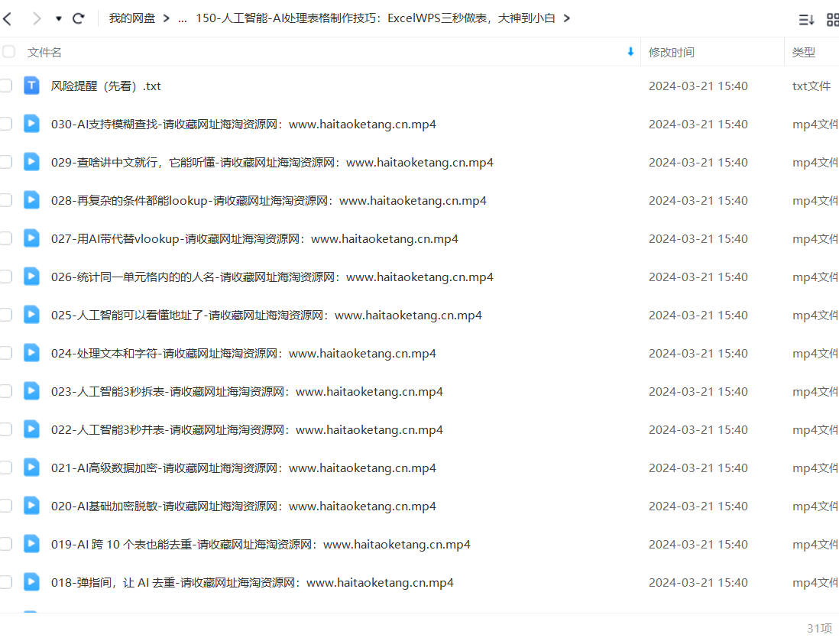Image resolution: width=839 pixels, height=644 pixels.
Task: Check the box for 021-AI高级数据加密
Action: point(6,468)
